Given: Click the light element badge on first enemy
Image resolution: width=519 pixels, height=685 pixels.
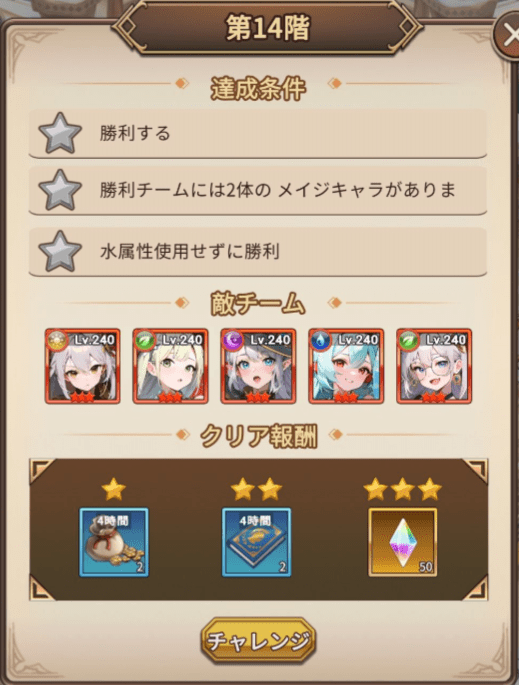Looking at the screenshot, I should tap(57, 341).
